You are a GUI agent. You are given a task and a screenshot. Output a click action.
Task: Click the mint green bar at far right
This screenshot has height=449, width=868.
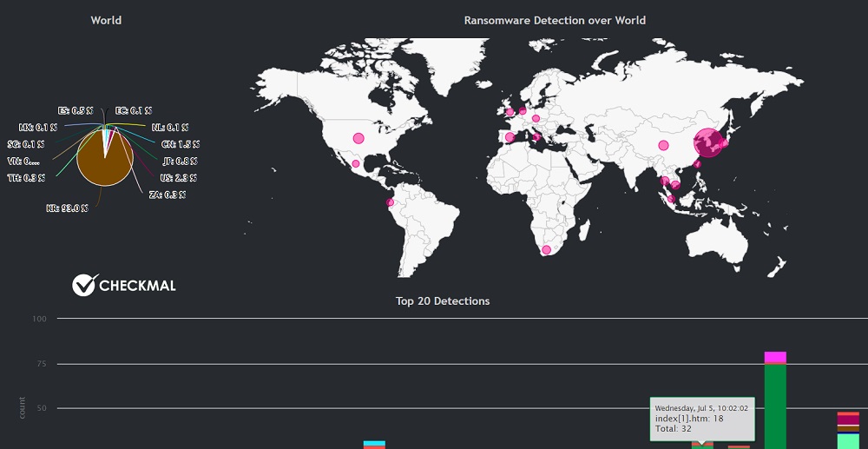point(848,441)
